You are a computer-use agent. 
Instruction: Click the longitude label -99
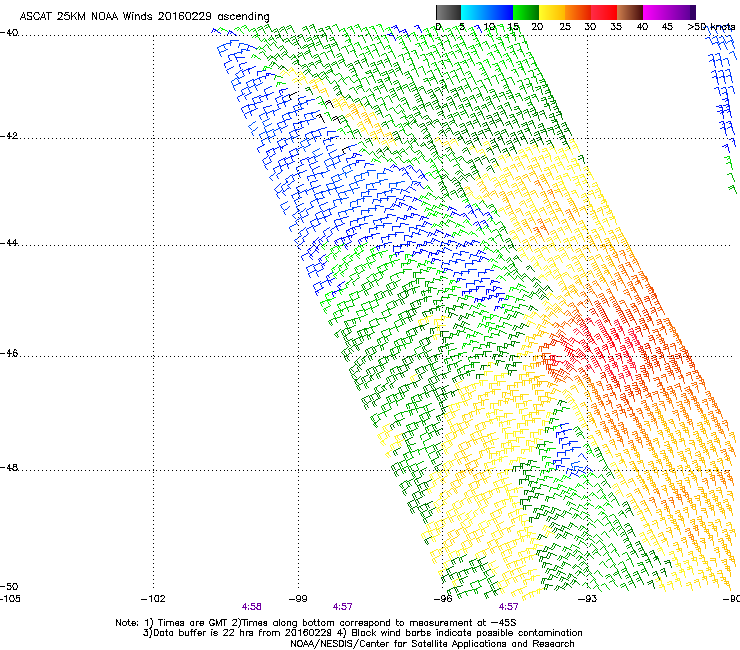click(298, 599)
